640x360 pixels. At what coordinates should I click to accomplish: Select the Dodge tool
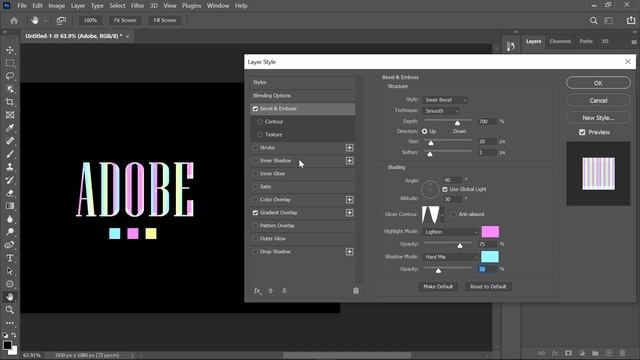pos(10,232)
